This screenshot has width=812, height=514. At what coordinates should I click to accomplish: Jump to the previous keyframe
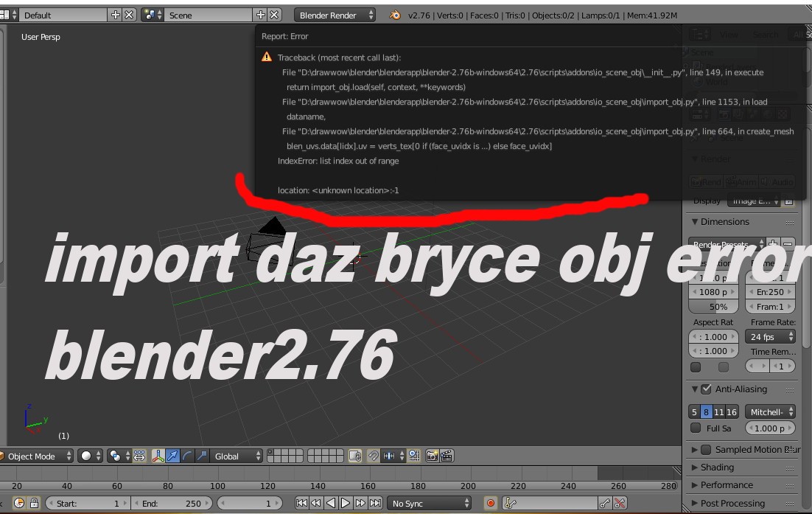pyautogui.click(x=316, y=503)
